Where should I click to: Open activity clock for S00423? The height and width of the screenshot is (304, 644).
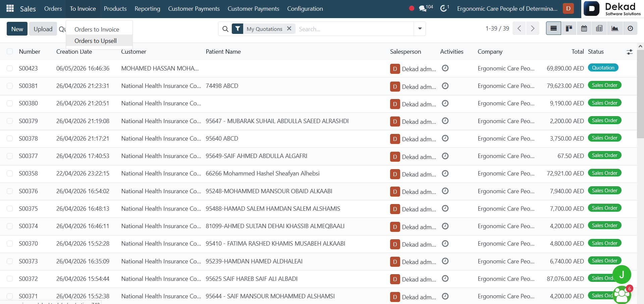click(x=445, y=68)
